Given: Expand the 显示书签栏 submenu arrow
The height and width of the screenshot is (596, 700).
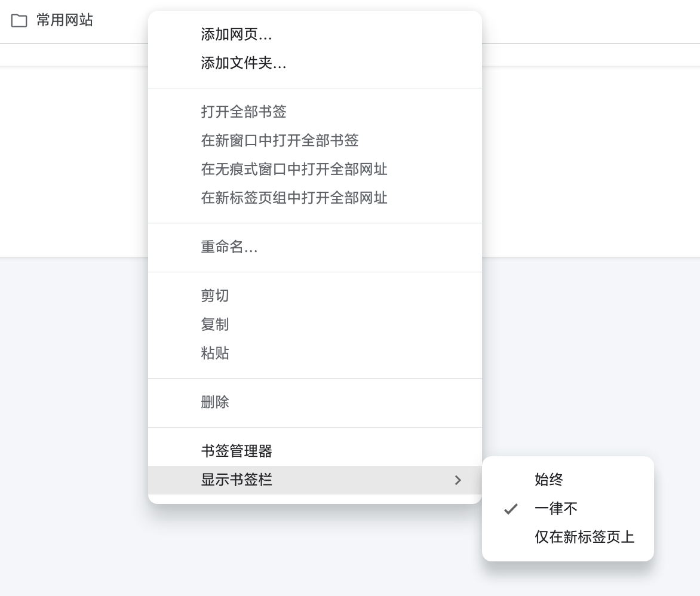Looking at the screenshot, I should click(x=458, y=480).
